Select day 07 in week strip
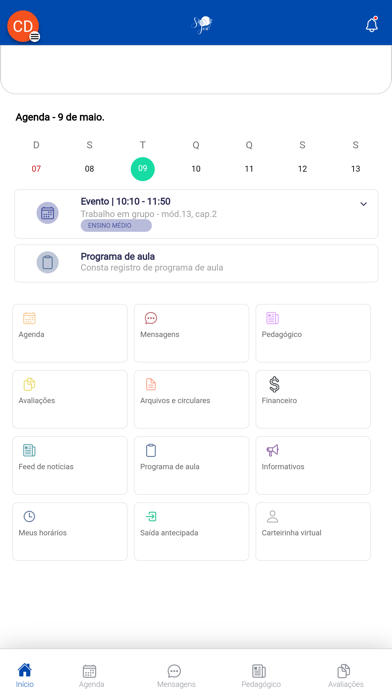Screen dimensions: 392x696 click(36, 169)
